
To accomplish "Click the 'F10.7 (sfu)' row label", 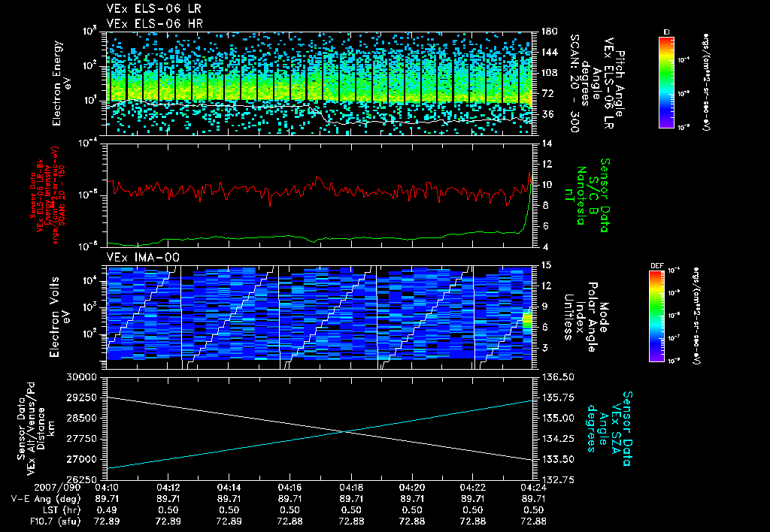I will [x=55, y=521].
